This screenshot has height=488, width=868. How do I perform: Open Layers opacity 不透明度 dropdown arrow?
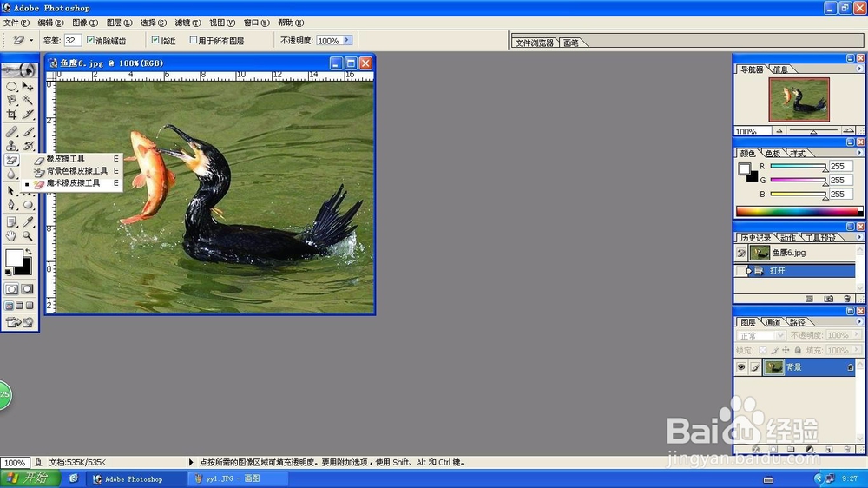tap(857, 335)
